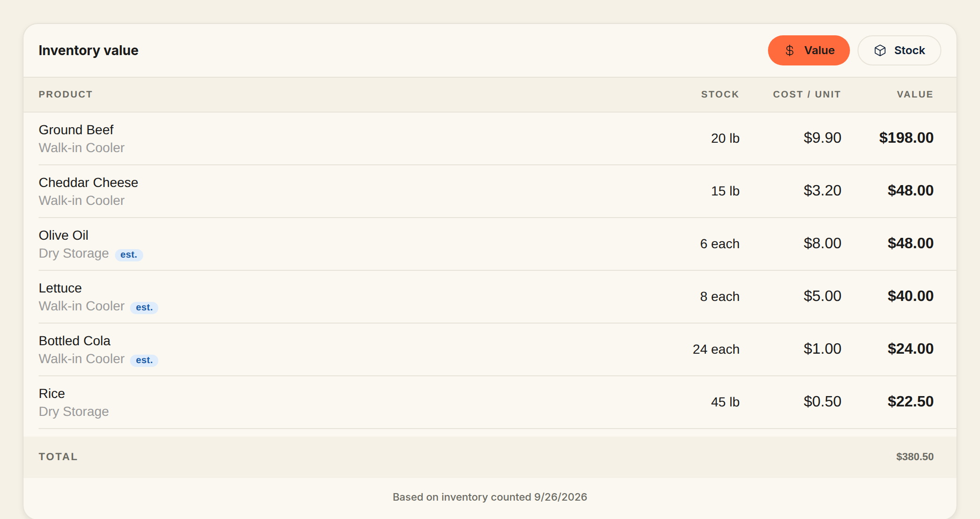Screen dimensions: 980x519
Task: Sort by the PRODUCT column header
Action: (x=65, y=94)
